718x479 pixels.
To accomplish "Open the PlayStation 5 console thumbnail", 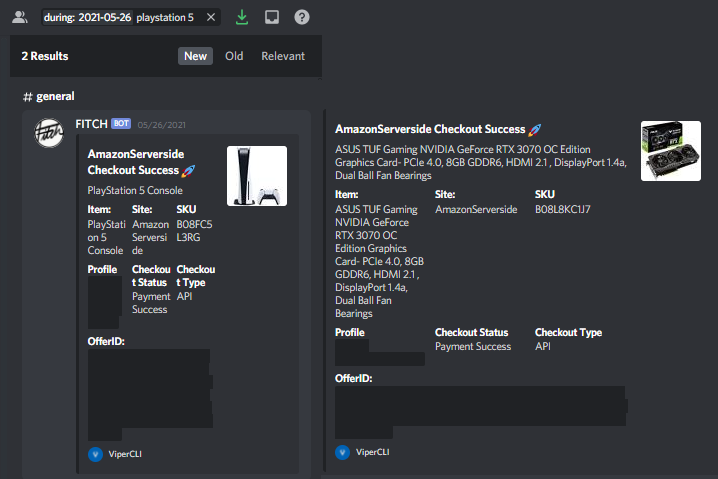I will pos(257,176).
